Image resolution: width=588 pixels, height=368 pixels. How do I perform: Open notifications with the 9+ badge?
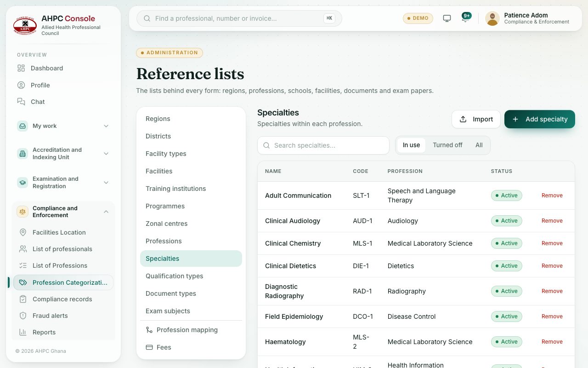coord(466,18)
